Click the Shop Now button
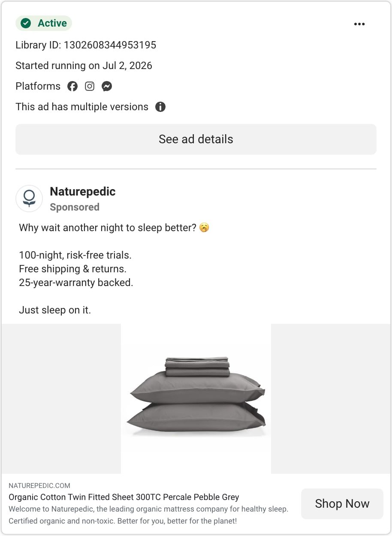392x536 pixels. coord(342,504)
